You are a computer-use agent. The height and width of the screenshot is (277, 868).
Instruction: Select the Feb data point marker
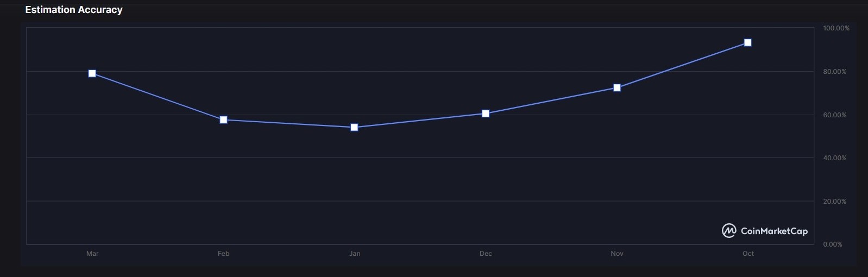pyautogui.click(x=223, y=119)
